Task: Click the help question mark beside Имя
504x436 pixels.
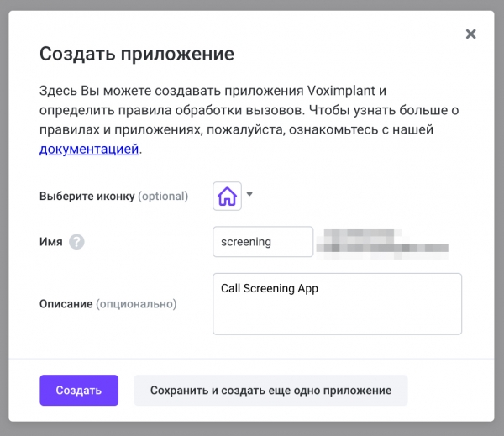Action: coord(76,242)
